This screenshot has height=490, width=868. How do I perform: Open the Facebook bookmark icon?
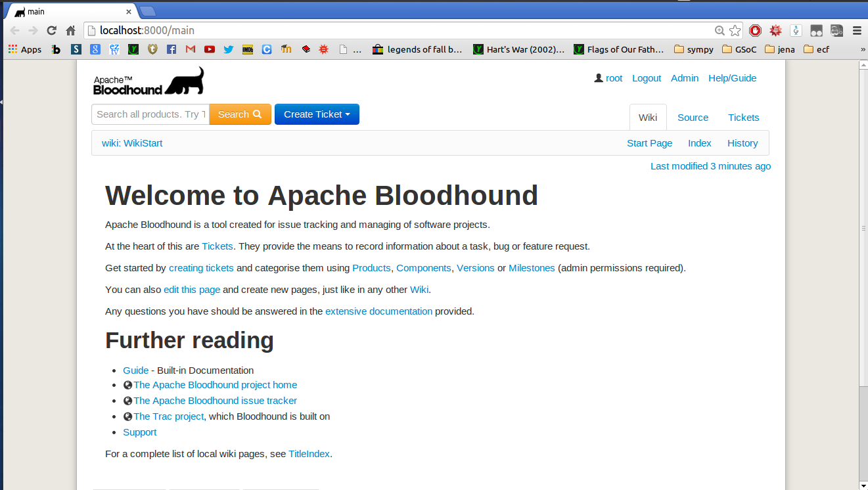click(171, 49)
